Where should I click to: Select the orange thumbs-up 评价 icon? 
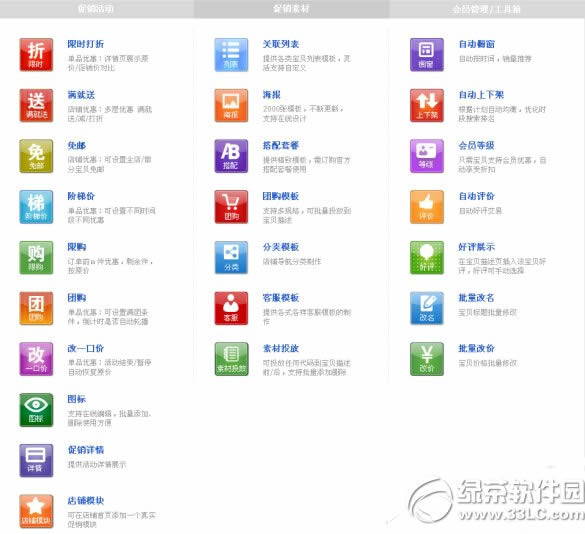427,207
